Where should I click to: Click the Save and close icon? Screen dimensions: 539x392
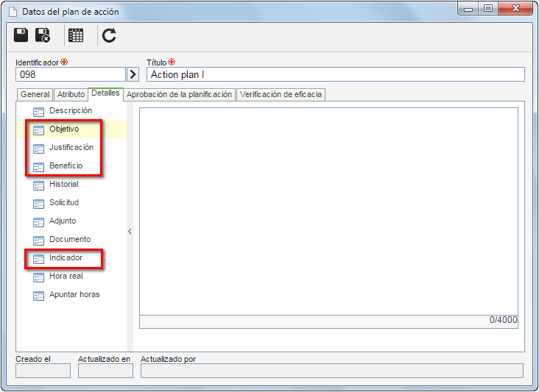point(43,35)
